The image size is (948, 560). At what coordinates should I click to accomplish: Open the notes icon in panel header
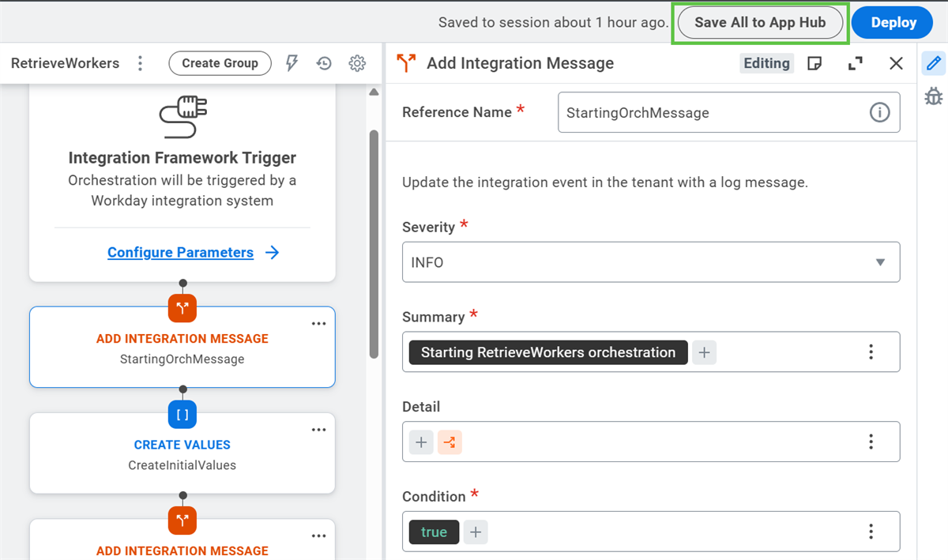814,63
